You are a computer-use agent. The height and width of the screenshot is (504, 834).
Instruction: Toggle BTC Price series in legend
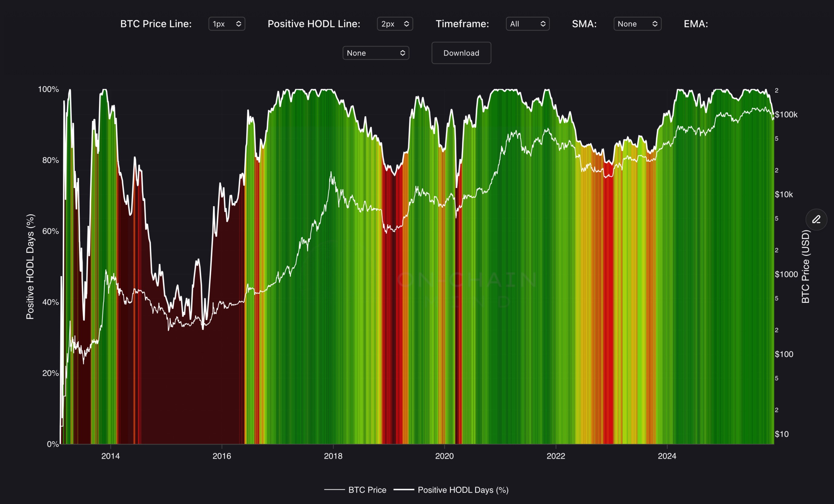(x=367, y=490)
